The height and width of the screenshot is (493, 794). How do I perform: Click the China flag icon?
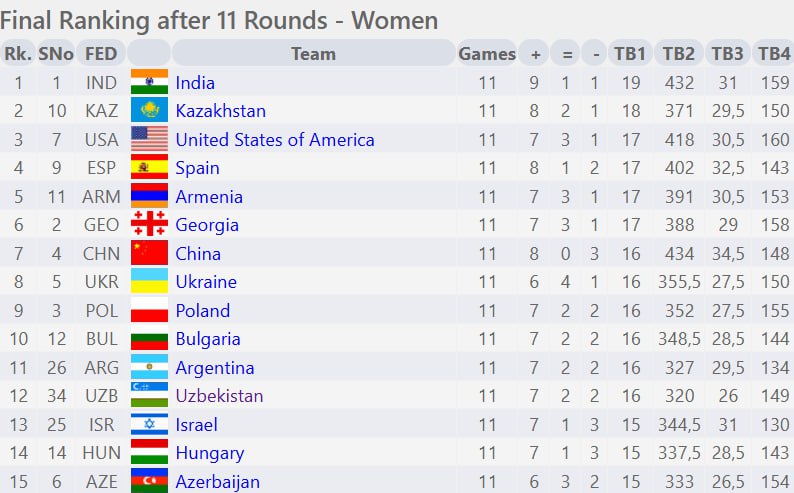pos(149,253)
